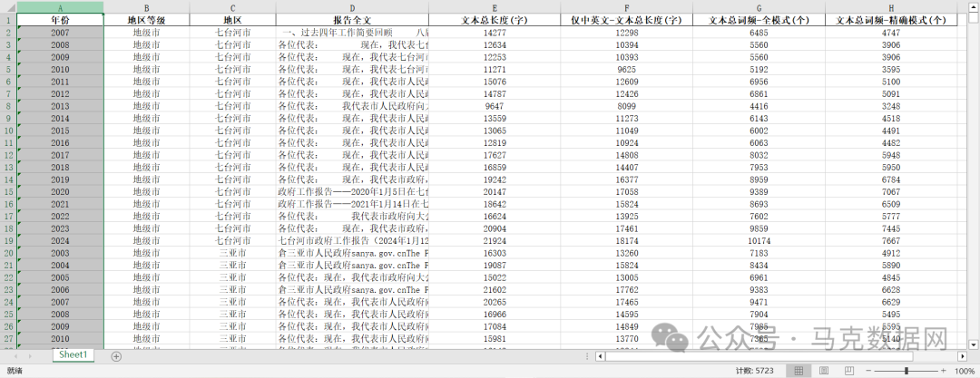Click the 地区等级 header cell
The height and width of the screenshot is (378, 980).
click(146, 20)
